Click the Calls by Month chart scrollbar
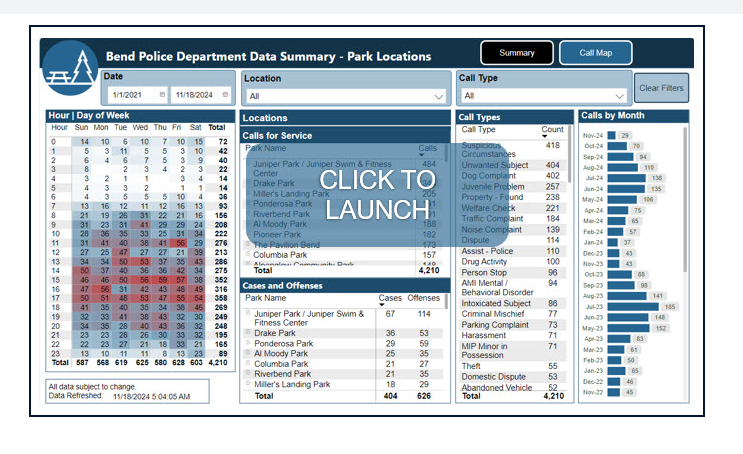 pyautogui.click(x=686, y=200)
